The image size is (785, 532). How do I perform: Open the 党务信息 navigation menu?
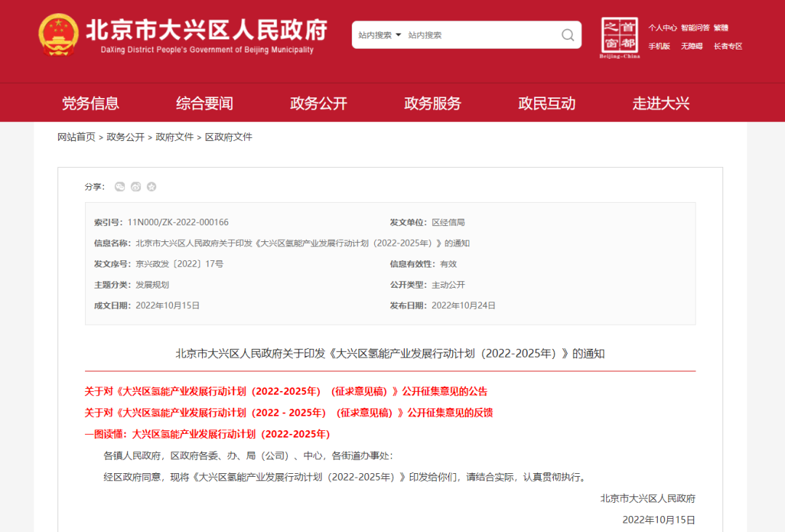pyautogui.click(x=90, y=103)
